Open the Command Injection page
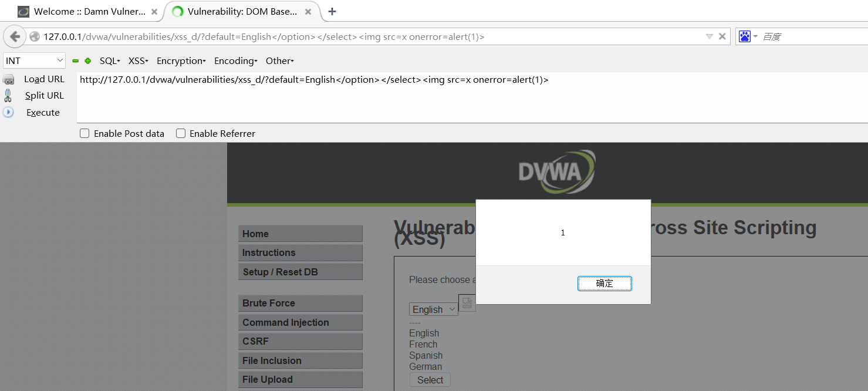This screenshot has width=868, height=391. point(300,322)
